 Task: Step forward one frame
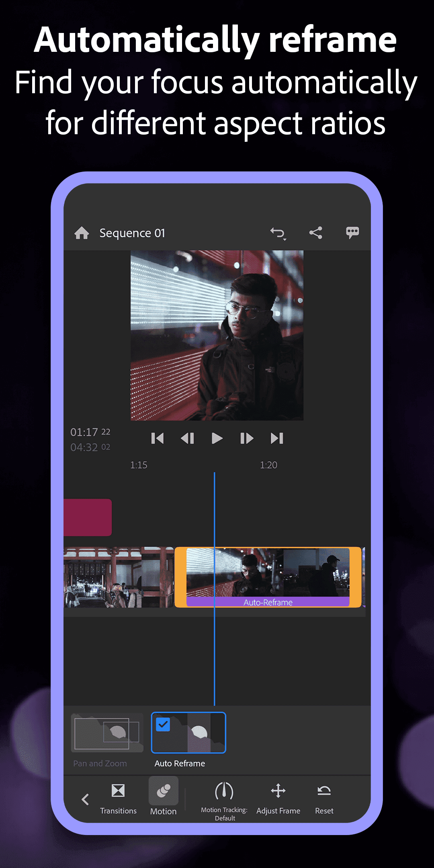(246, 438)
